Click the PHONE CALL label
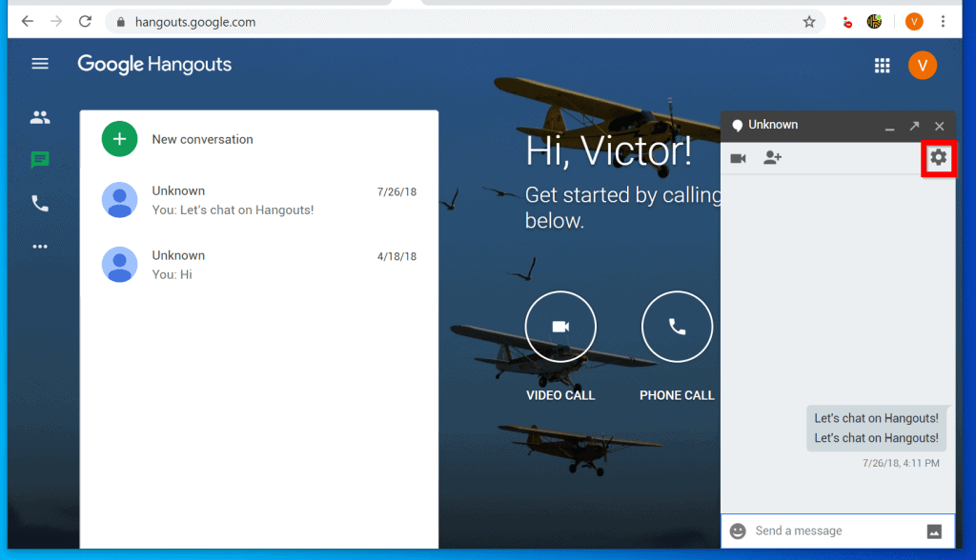This screenshot has height=560, width=976. click(x=677, y=396)
